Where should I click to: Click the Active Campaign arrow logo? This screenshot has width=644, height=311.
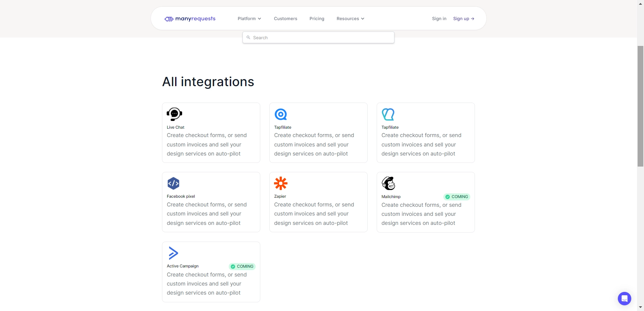[x=173, y=253]
